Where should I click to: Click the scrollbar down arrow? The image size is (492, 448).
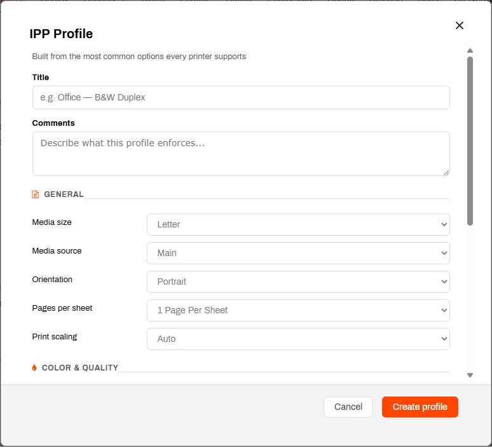(x=470, y=375)
